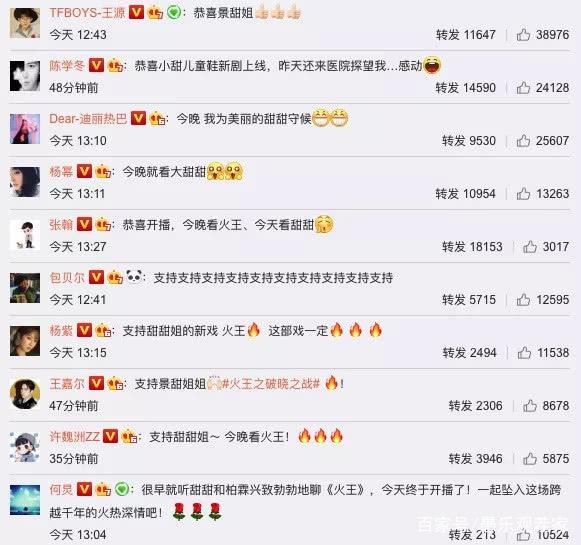This screenshot has height=545, width=581.
Task: Click 杨幂's profile avatar
Action: coord(25,182)
